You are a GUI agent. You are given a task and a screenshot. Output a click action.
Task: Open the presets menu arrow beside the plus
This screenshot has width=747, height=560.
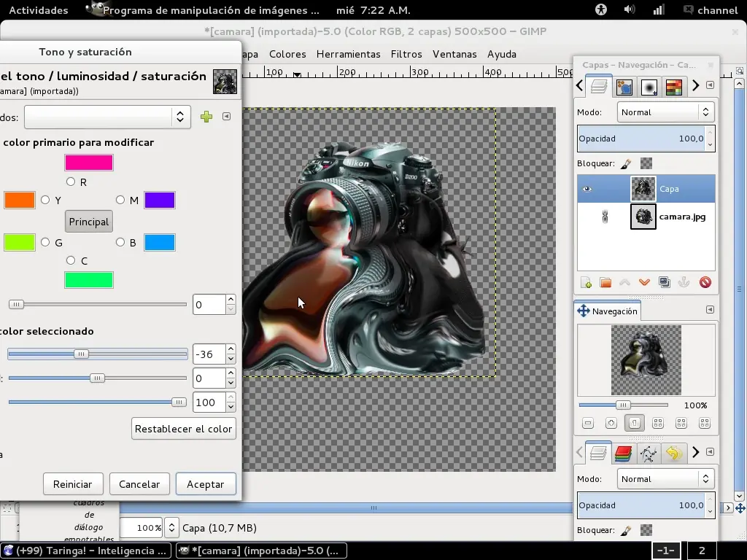pos(226,117)
